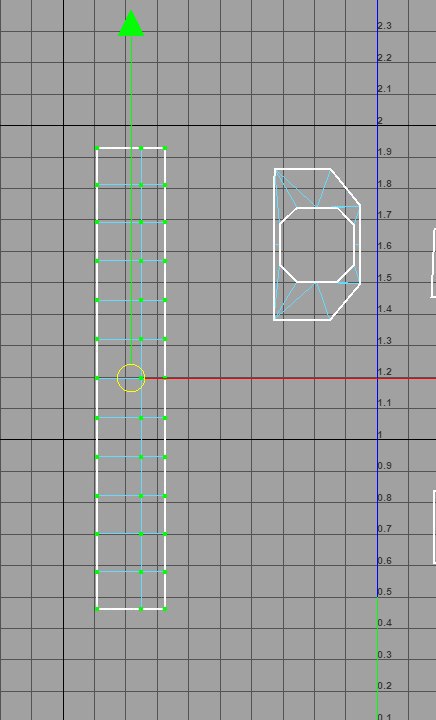Screen dimensions: 436x720
Task: Select the bottom-middle UV point of the strip shell
Action: [x=141, y=609]
